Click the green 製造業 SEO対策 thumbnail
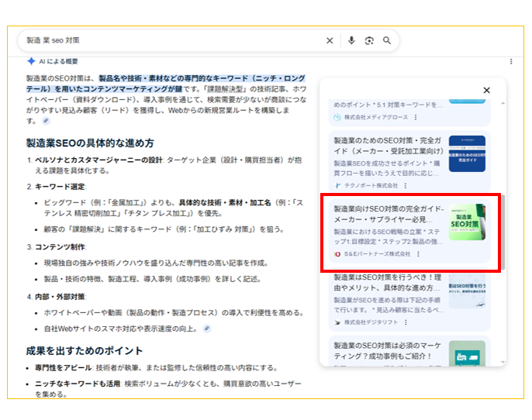532x420 pixels. 467,222
